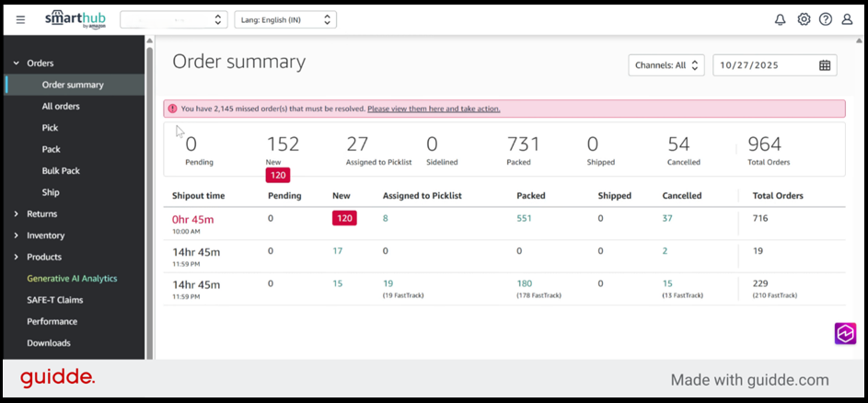Open the Lang: English (IN) dropdown
Viewport: 868px width, 403px height.
pos(284,19)
